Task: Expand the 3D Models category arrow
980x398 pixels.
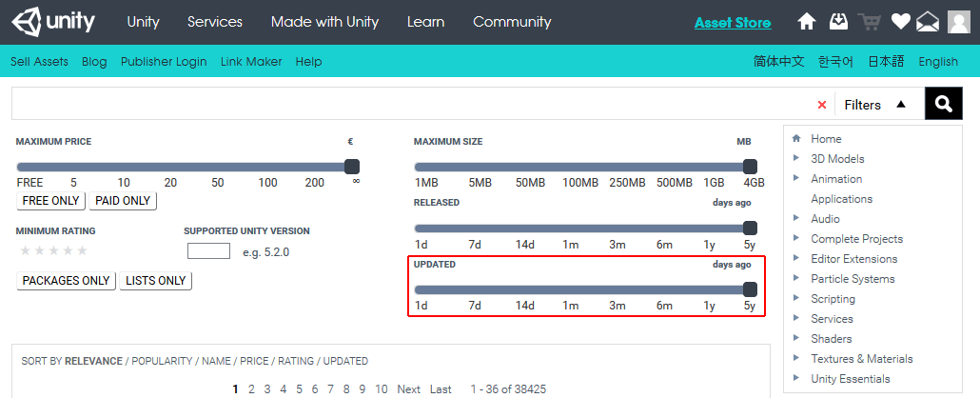Action: point(796,158)
